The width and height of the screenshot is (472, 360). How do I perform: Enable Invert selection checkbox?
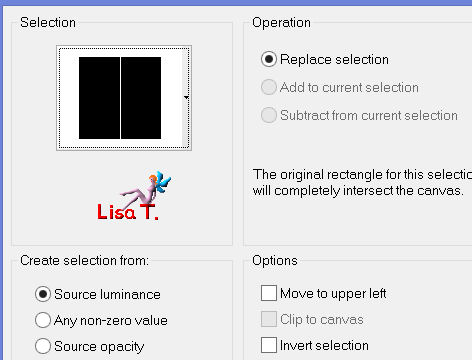click(x=269, y=345)
